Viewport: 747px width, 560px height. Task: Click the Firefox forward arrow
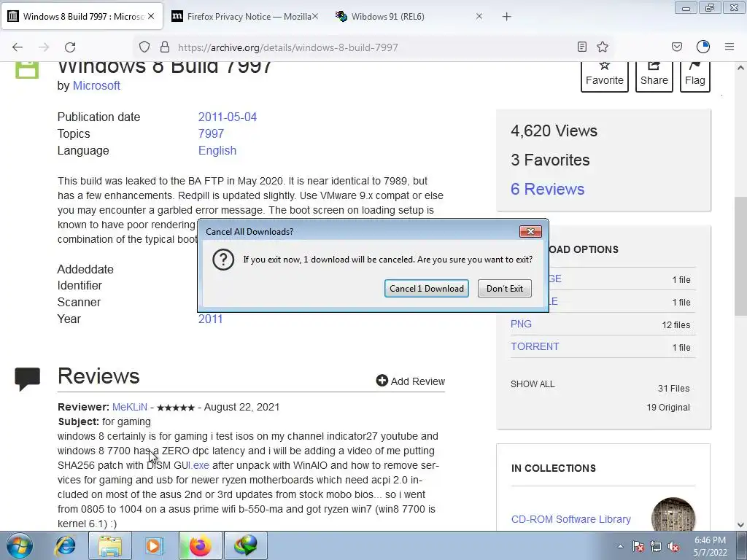[x=44, y=47]
